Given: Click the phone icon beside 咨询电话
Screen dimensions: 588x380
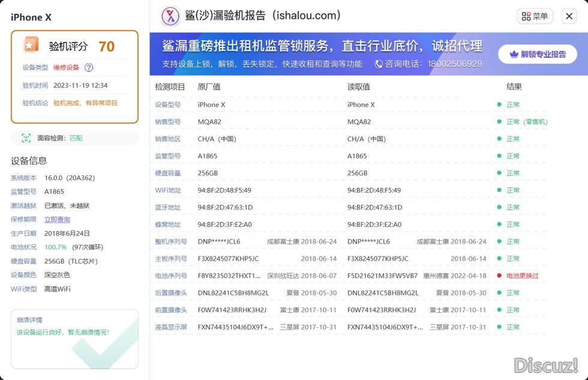Looking at the screenshot, I should pos(379,64).
